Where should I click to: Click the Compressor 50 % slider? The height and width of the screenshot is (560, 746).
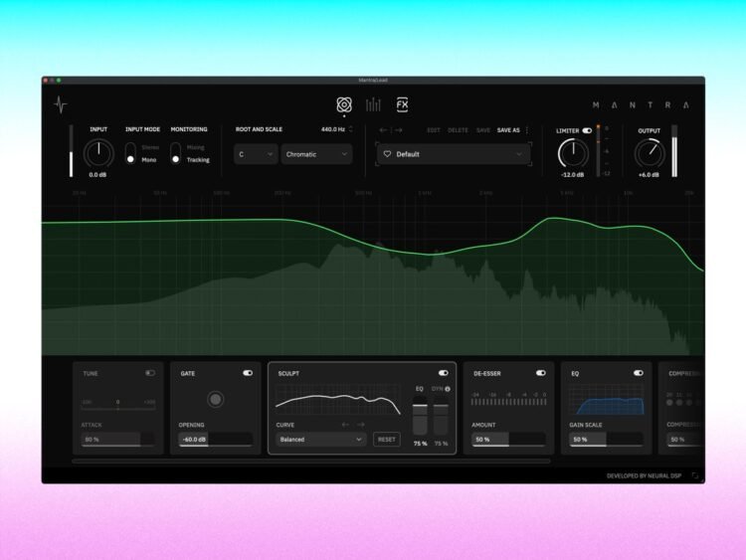(x=685, y=440)
